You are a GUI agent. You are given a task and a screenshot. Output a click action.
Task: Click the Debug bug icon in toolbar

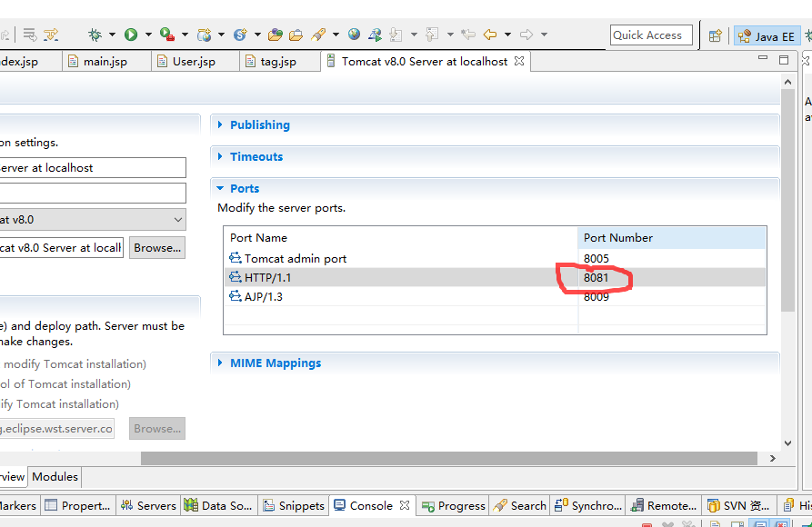click(95, 35)
